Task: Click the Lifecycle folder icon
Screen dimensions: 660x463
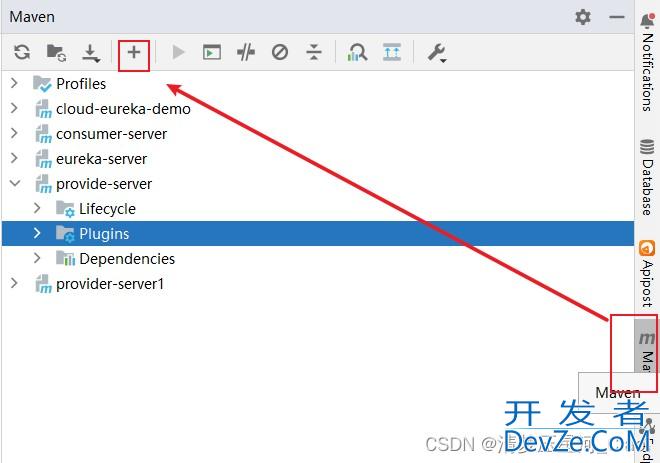Action: (x=65, y=209)
